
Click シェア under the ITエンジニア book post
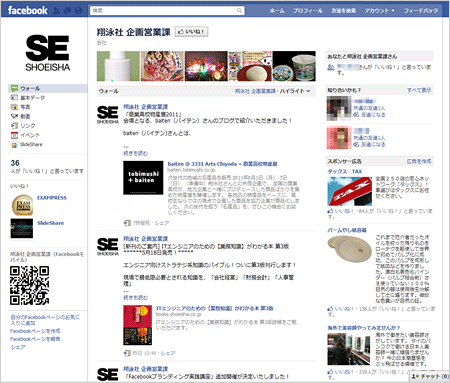click(168, 353)
